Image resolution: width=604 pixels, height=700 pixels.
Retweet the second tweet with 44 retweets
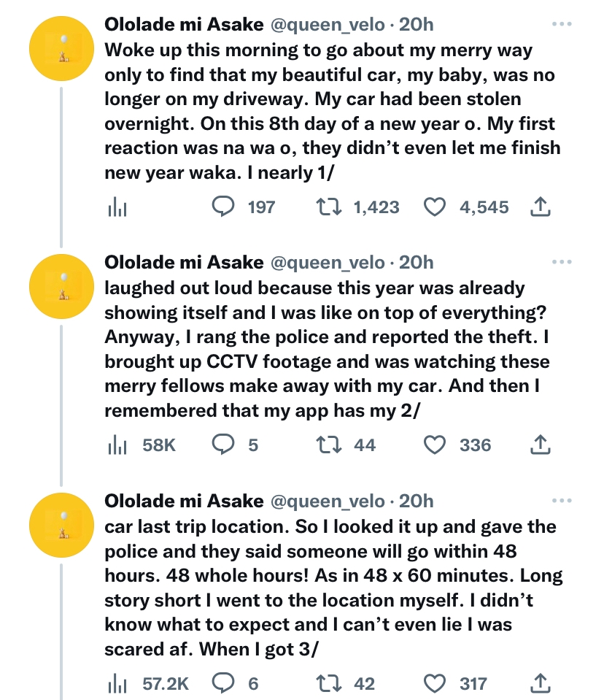pyautogui.click(x=346, y=445)
